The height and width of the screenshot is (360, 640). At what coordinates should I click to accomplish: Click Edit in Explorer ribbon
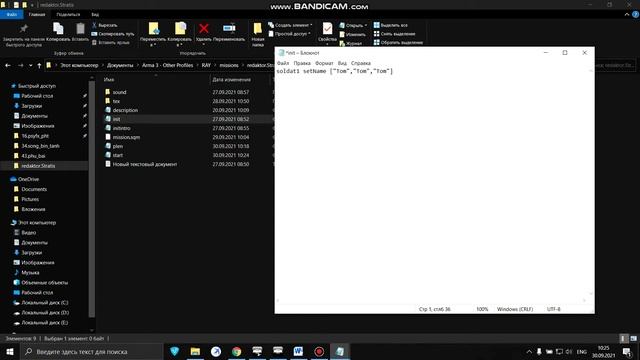tap(352, 34)
